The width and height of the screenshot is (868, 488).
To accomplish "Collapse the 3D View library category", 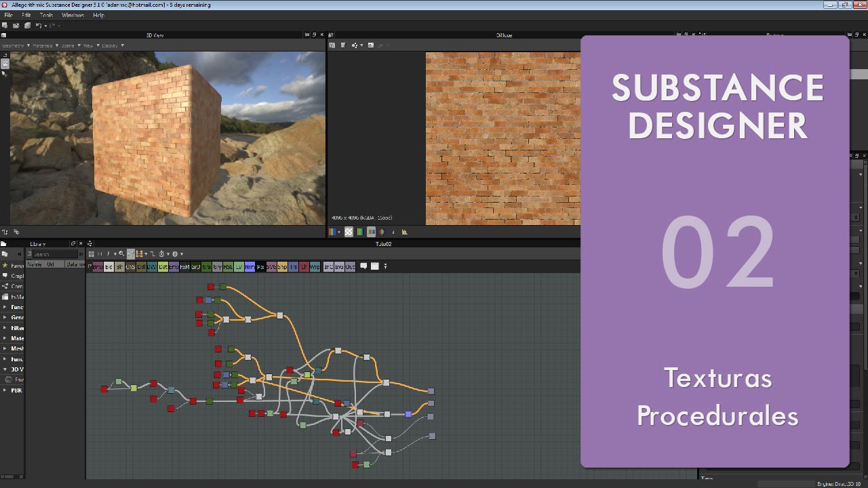I will point(6,369).
